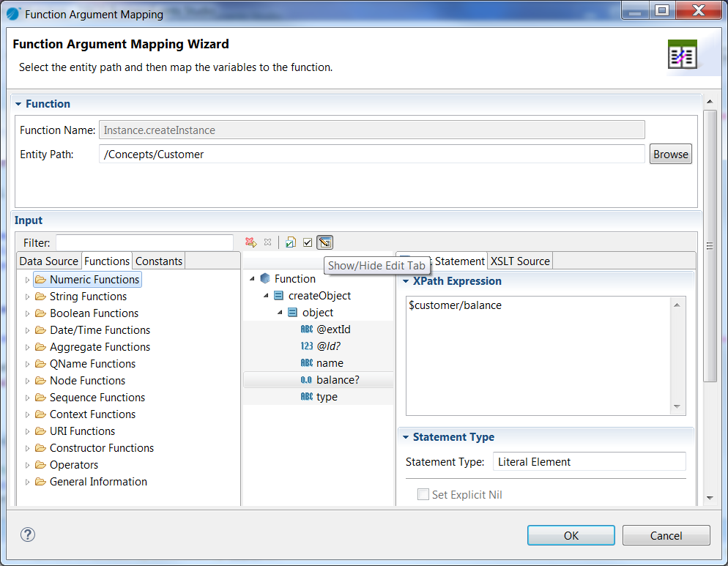Collapse the createObject tree node

click(267, 296)
